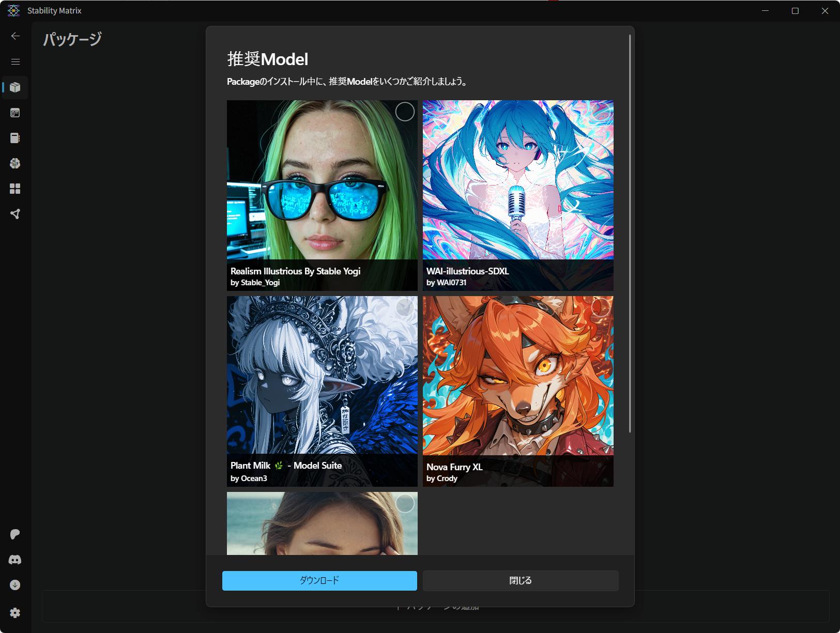Show the downloads arrow icon
Image resolution: width=840 pixels, height=633 pixels.
[15, 585]
